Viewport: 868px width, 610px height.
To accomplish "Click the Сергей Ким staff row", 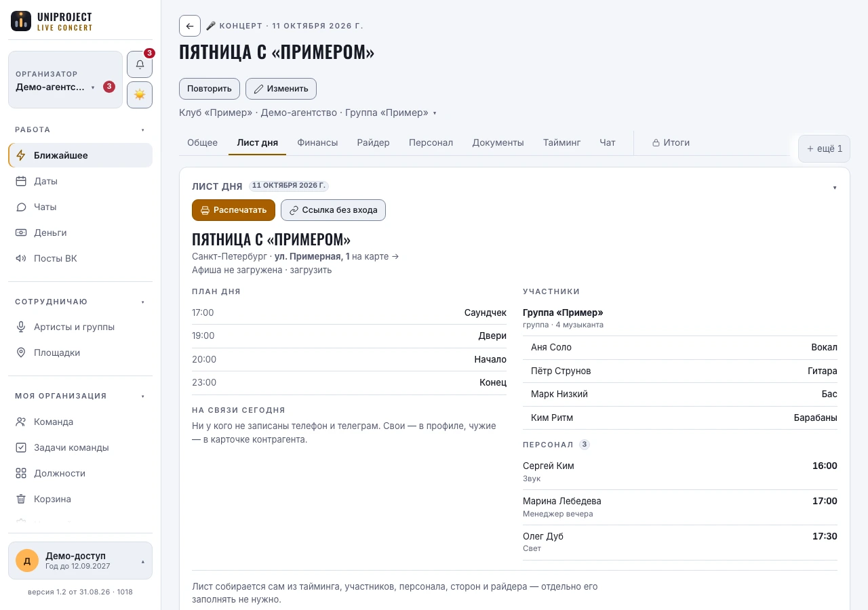I will point(680,472).
